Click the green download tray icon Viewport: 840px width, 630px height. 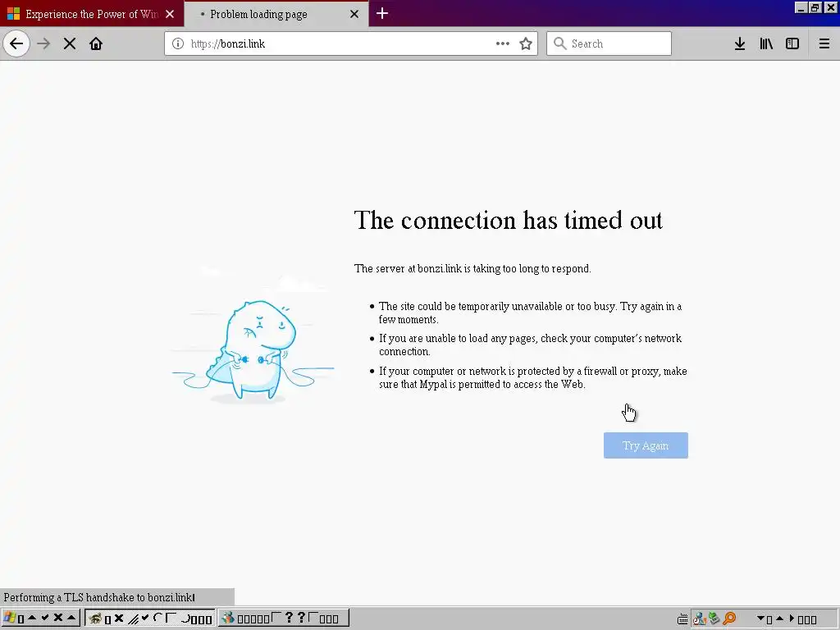click(714, 619)
